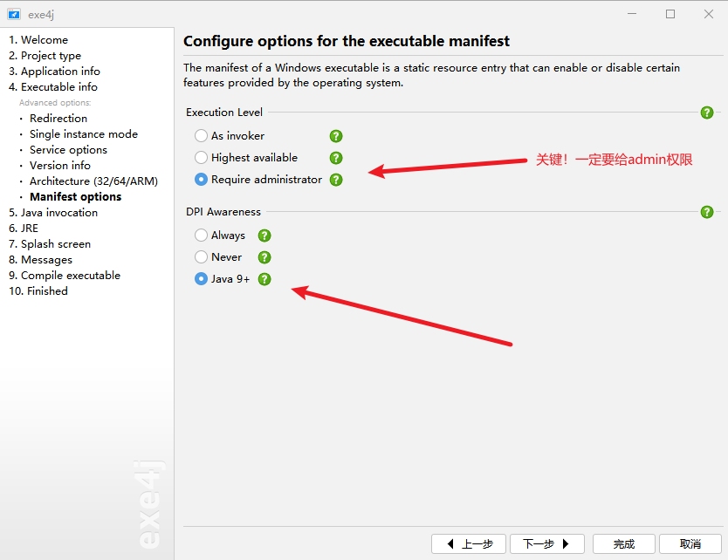Click help icon next to Always option

click(x=264, y=236)
